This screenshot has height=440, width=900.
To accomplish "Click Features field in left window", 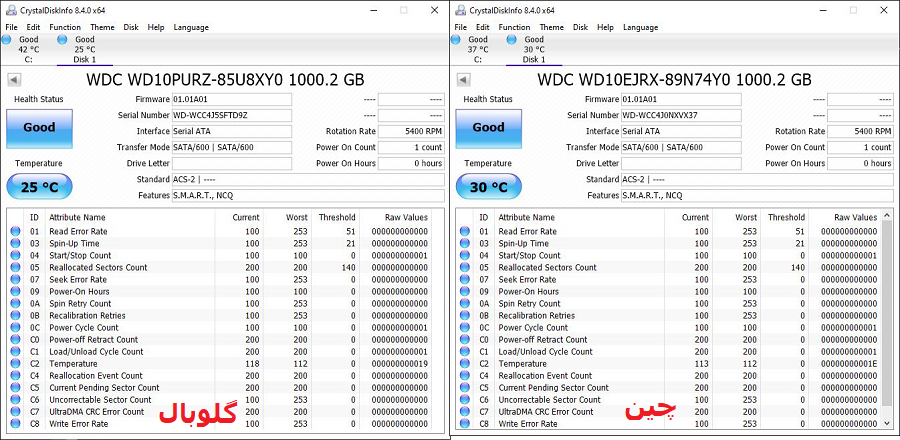I will click(x=308, y=196).
